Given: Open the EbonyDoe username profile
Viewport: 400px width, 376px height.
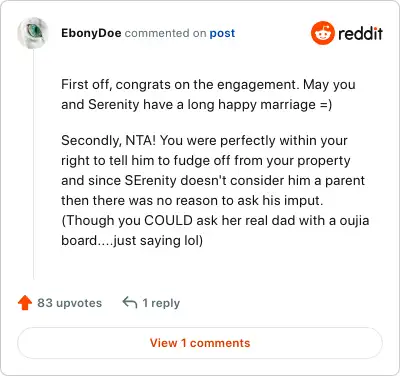Looking at the screenshot, I should [x=91, y=33].
